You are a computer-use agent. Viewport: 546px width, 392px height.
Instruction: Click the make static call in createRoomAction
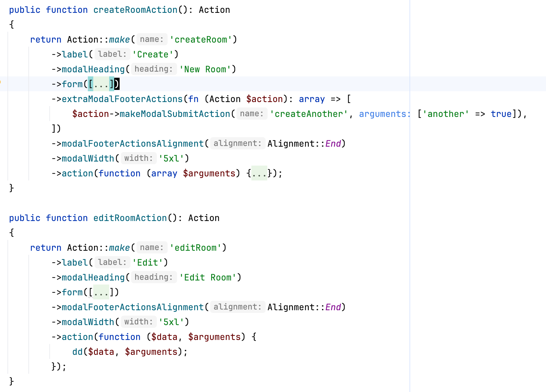point(119,40)
